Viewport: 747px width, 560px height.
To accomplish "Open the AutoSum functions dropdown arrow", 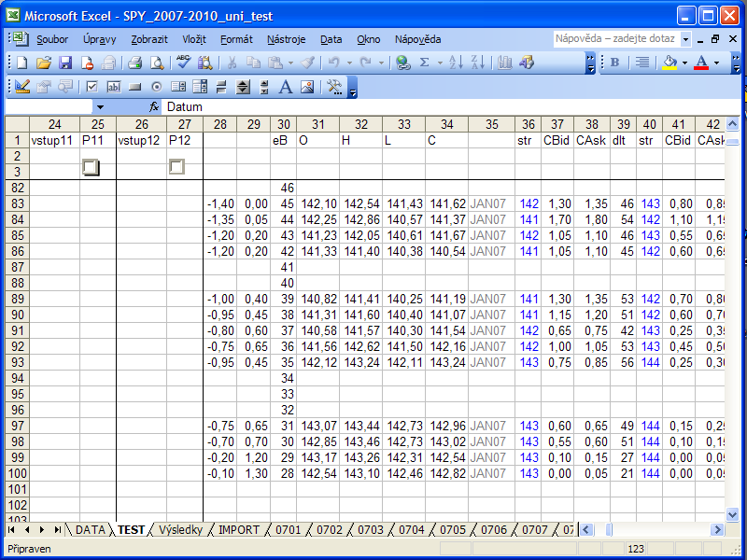I will click(x=440, y=63).
